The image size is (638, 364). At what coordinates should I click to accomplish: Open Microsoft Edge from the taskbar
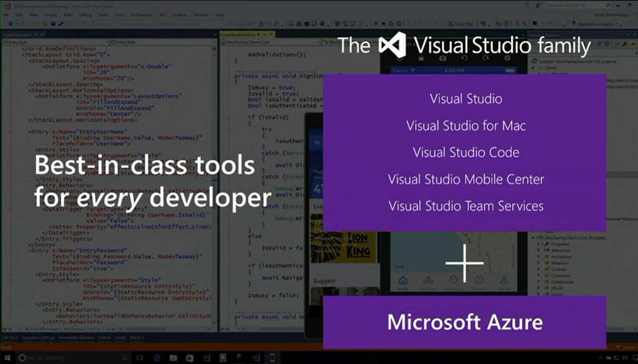(156, 358)
